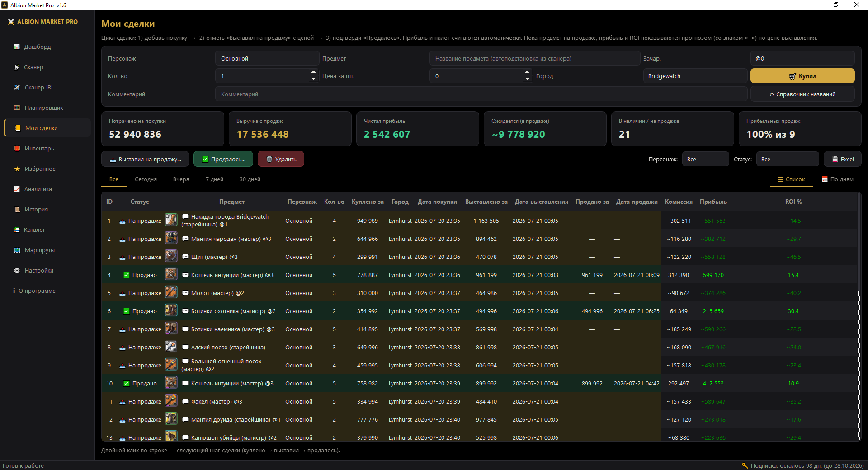
Task: Click Продано checkmark on row 10
Action: click(x=127, y=383)
